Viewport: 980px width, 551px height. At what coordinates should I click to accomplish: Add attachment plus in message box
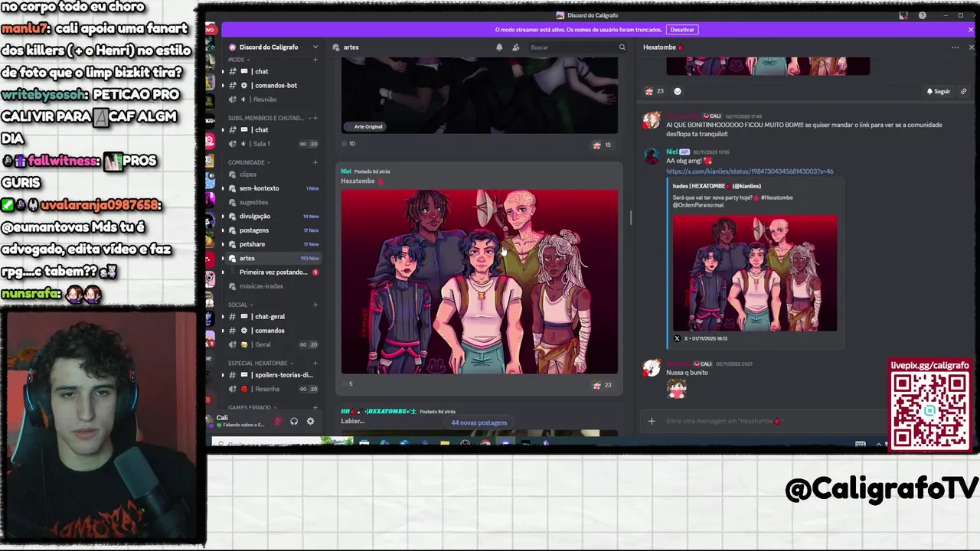point(652,421)
